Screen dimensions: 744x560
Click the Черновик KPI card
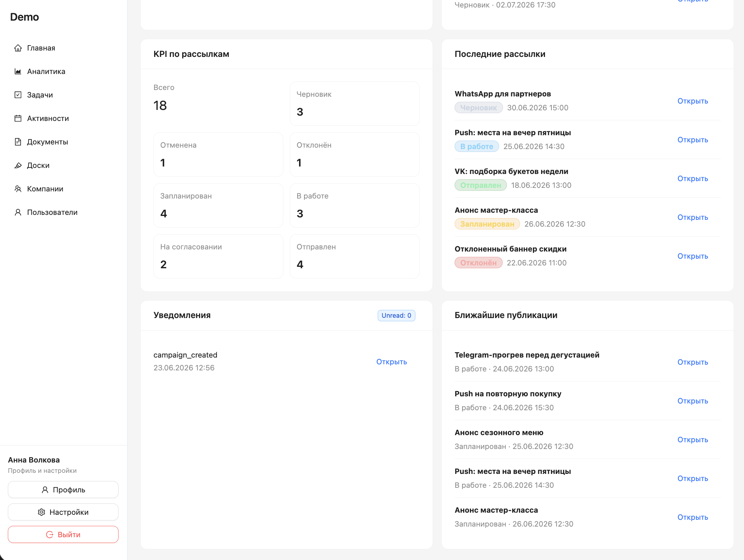pyautogui.click(x=355, y=104)
